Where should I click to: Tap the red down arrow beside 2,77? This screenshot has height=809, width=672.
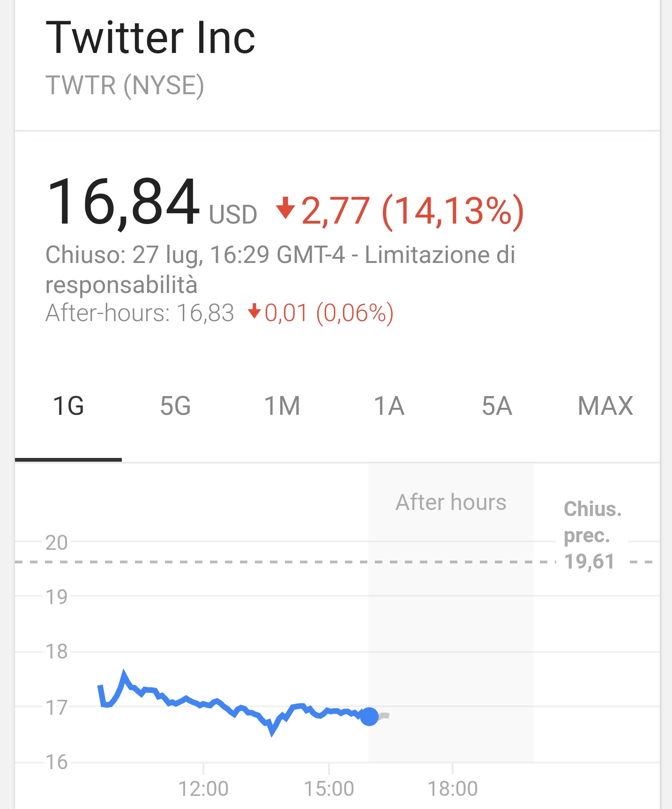(x=285, y=209)
